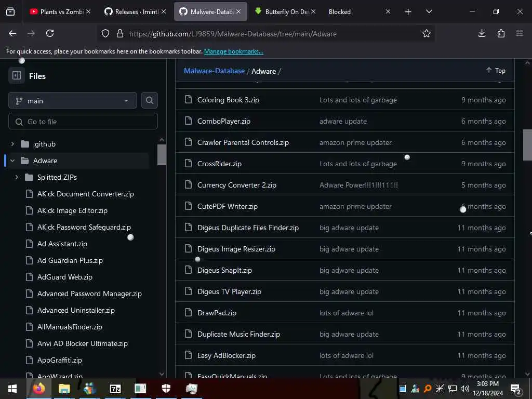Open volume control in system tray
This screenshot has height=399, width=532.
(465, 389)
